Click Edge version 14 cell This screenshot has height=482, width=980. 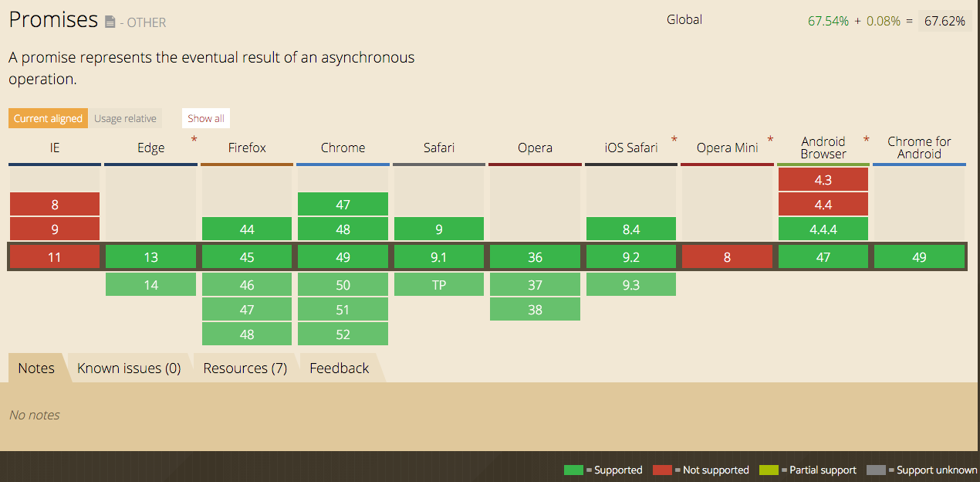tap(150, 285)
